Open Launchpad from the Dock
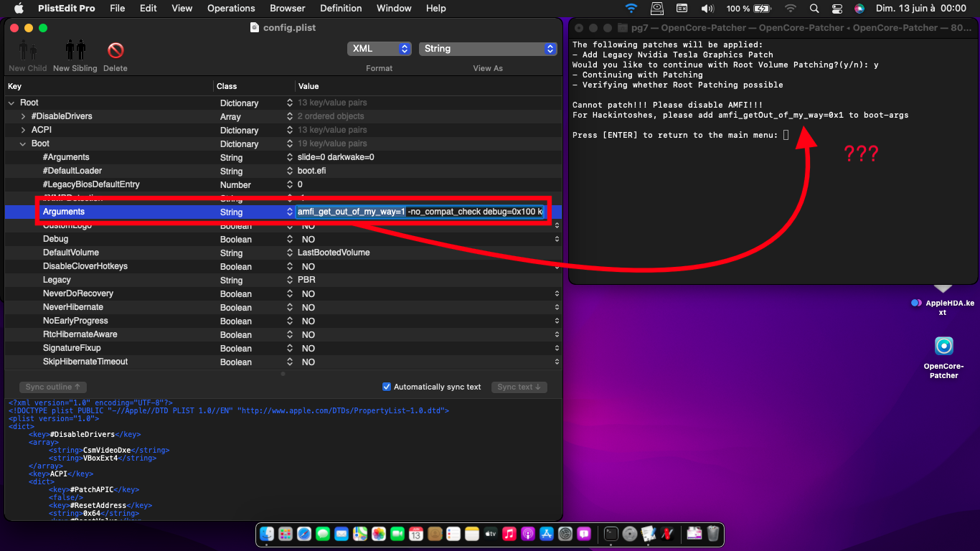The width and height of the screenshot is (980, 551). pyautogui.click(x=286, y=534)
